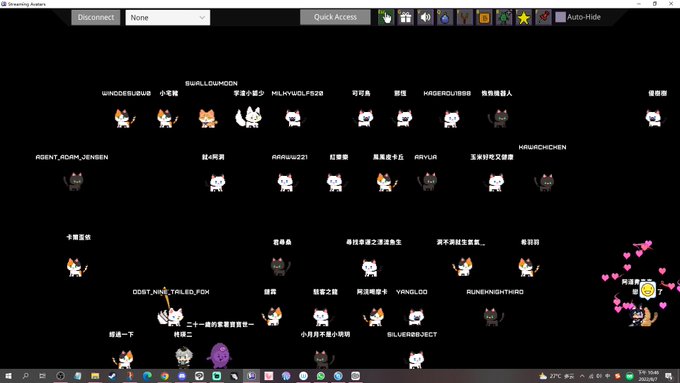The image size is (680, 383).
Task: Click the gray-haired humanoid avatar
Action: pyautogui.click(x=184, y=357)
